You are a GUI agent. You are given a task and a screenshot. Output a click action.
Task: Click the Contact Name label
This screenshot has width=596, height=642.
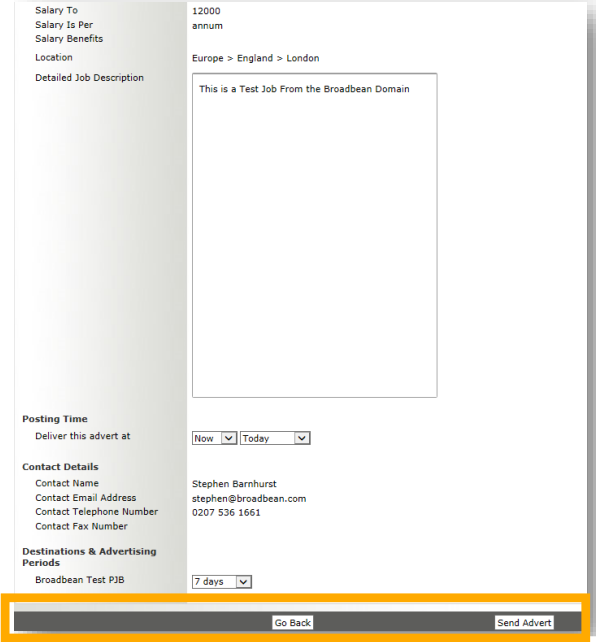[x=67, y=483]
